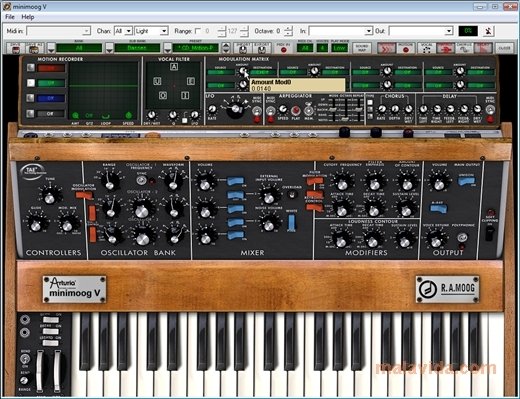
Task: Flip the Oscillator Modulation switch
Action: coord(83,195)
